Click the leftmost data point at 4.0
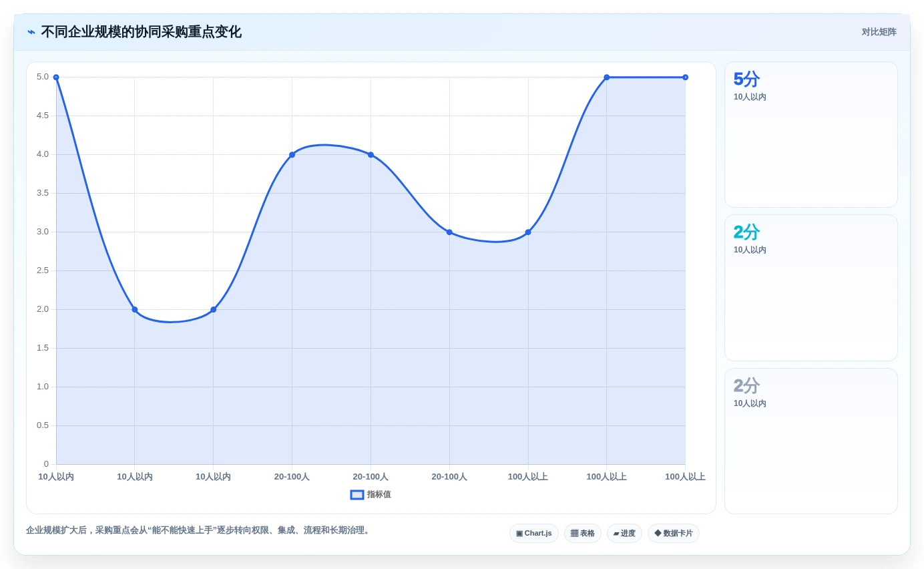The height and width of the screenshot is (569, 924). (292, 155)
